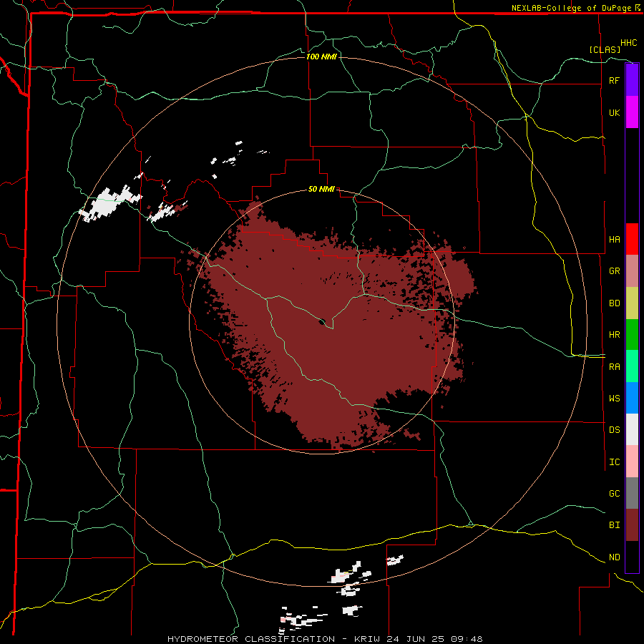
Task: Click the GC gray legend swatch
Action: (632, 493)
